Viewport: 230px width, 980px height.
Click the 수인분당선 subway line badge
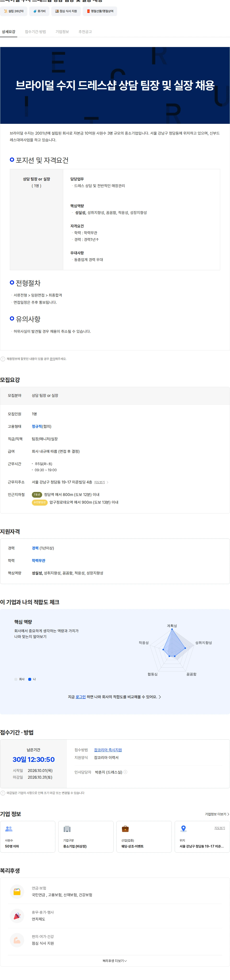tap(40, 502)
